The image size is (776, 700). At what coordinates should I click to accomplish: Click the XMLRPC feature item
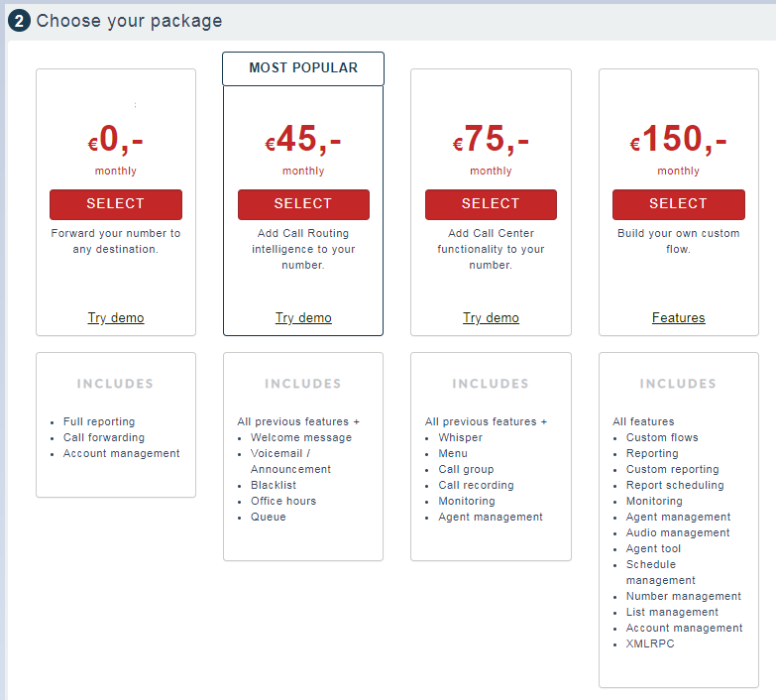click(650, 643)
